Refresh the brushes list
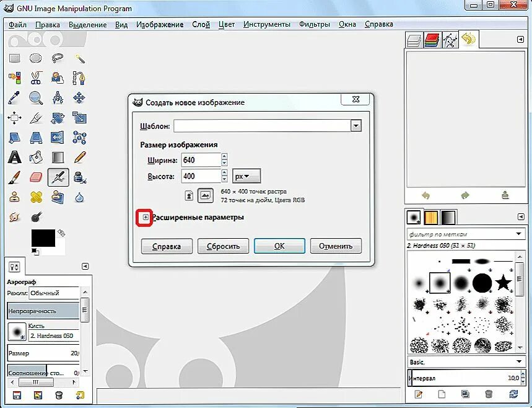The width and height of the screenshot is (532, 408). [x=513, y=394]
